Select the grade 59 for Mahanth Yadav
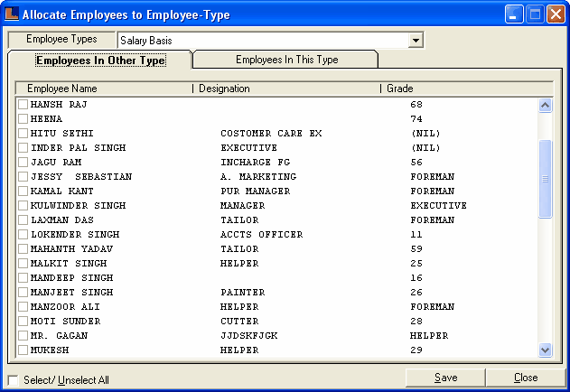The height and width of the screenshot is (392, 570). pyautogui.click(x=416, y=249)
